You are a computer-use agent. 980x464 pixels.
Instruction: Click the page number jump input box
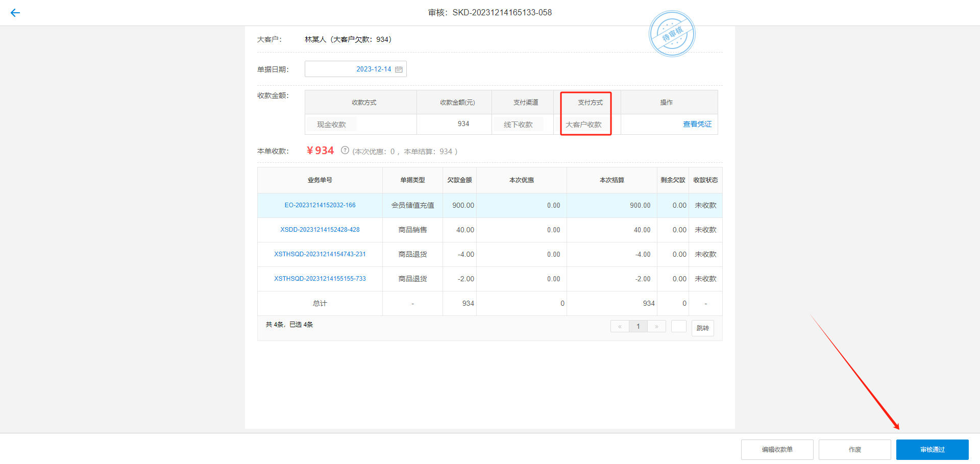pyautogui.click(x=679, y=327)
